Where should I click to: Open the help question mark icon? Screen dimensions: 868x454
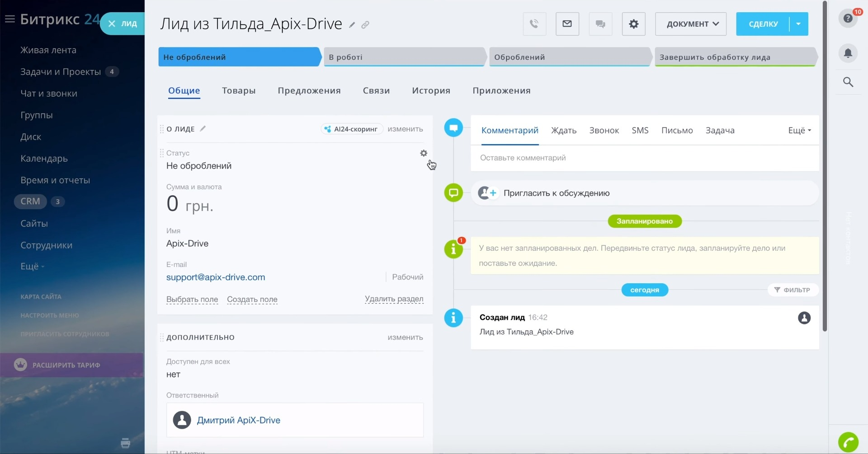point(848,18)
